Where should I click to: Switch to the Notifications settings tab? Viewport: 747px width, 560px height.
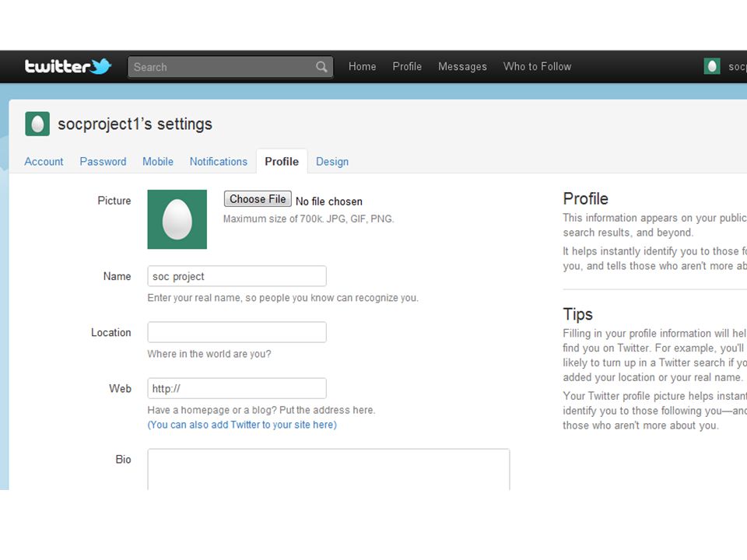(218, 162)
